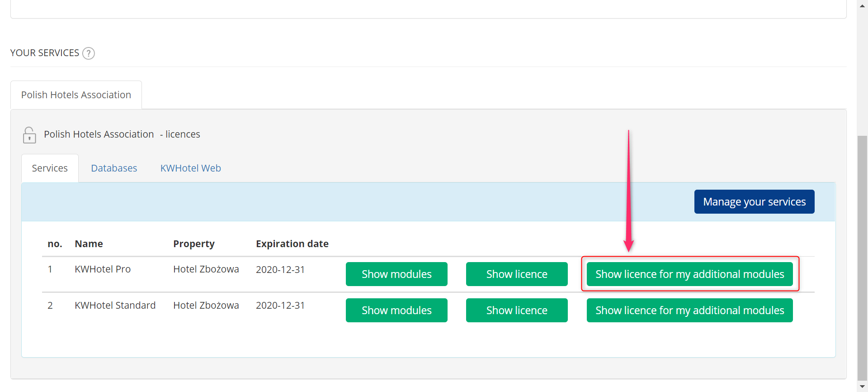
Task: Click the Name column header
Action: click(89, 244)
